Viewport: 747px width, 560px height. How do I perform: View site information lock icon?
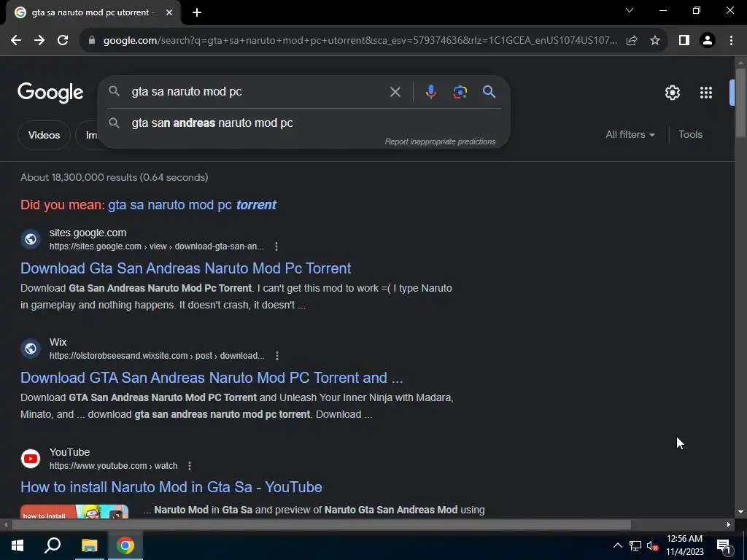[92, 41]
